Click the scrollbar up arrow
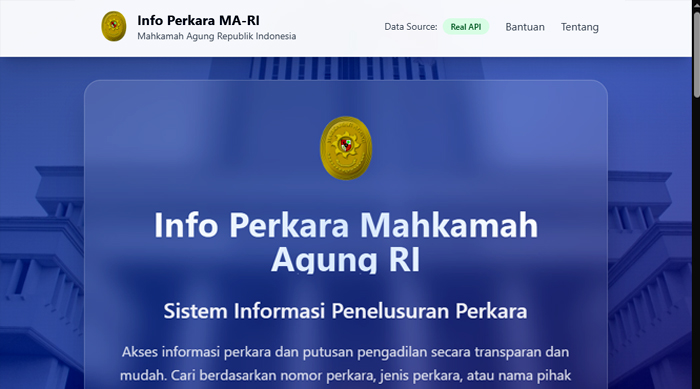 696,4
